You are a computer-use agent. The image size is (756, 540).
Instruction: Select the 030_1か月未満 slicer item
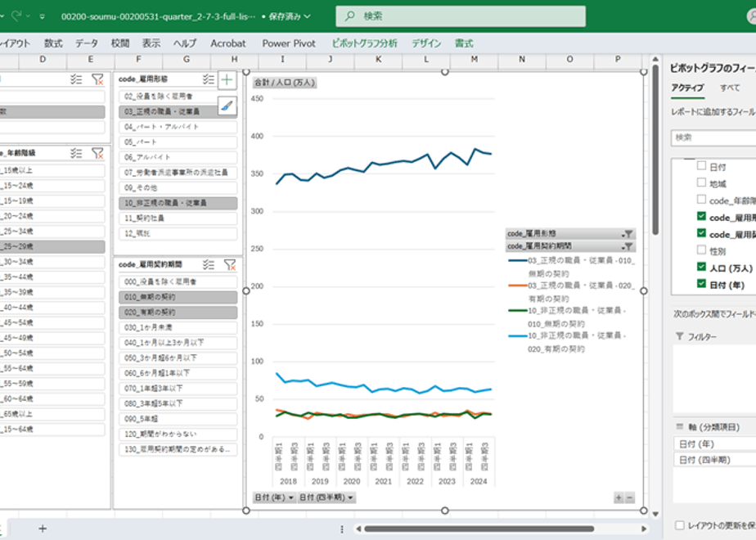[178, 328]
